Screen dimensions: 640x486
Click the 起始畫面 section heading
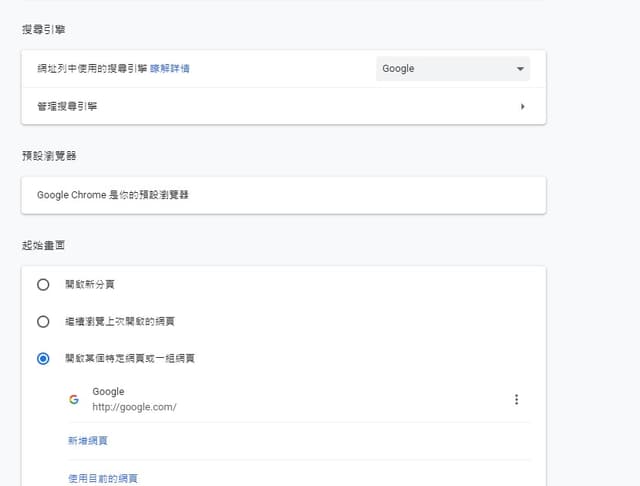coord(44,245)
